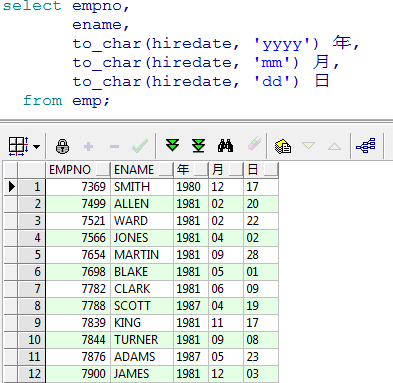Image resolution: width=393 pixels, height=383 pixels.
Task: Click the hiredate 'yyyy' line in editor
Action: 215,43
